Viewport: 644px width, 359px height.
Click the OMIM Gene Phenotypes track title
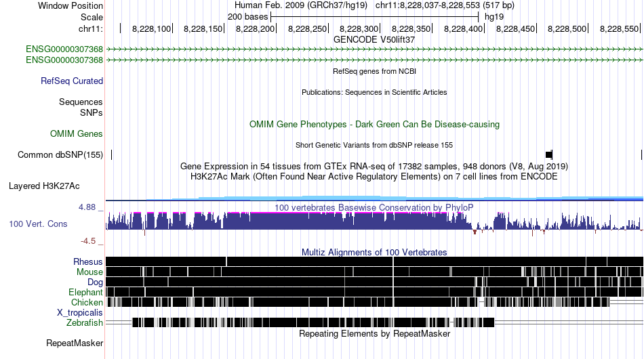click(374, 125)
